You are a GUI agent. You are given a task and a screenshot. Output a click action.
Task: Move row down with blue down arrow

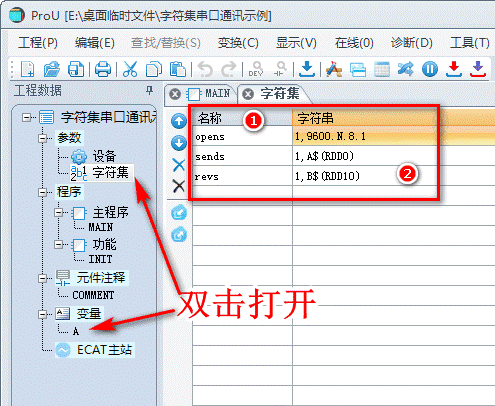pyautogui.click(x=179, y=143)
